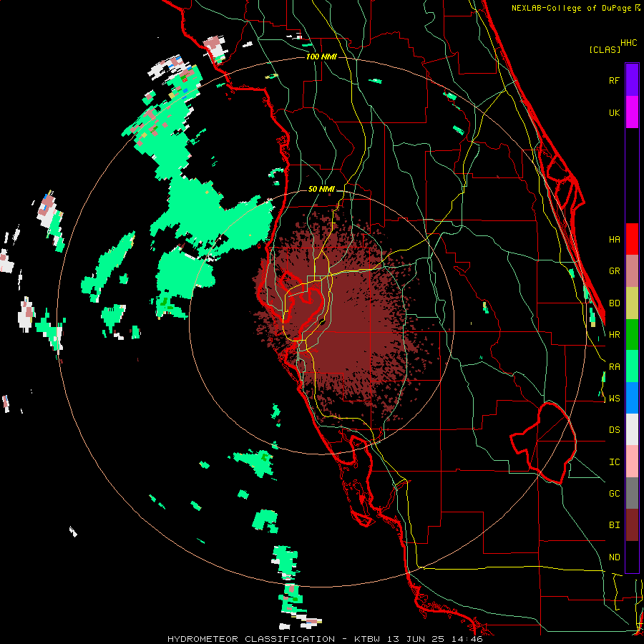Click the purple RF legend color swatch
The image size is (644, 644).
click(x=632, y=79)
